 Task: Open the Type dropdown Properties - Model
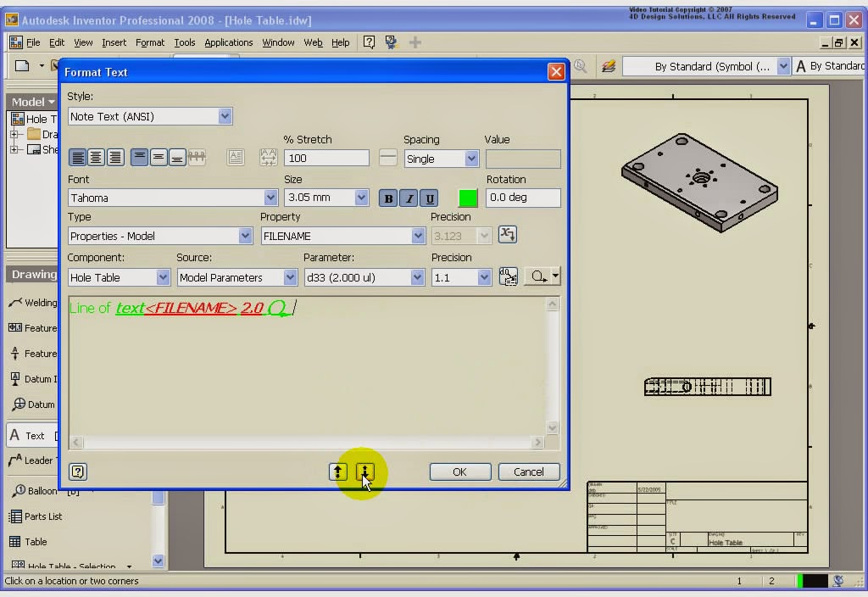[245, 236]
